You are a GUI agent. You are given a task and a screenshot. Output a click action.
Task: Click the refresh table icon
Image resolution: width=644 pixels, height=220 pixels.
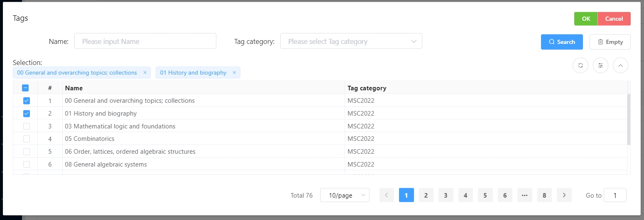[580, 65]
